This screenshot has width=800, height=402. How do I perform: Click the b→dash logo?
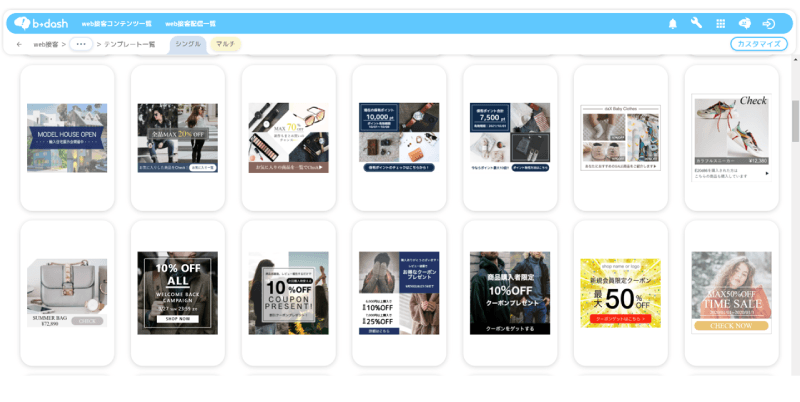point(41,23)
